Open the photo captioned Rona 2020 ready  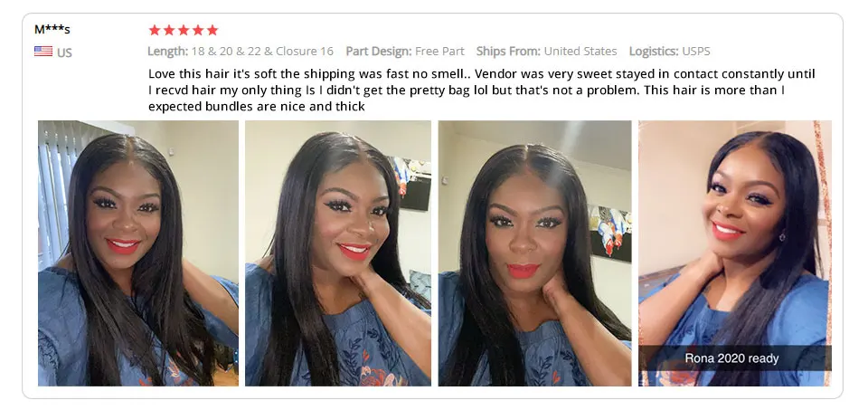pyautogui.click(x=734, y=253)
